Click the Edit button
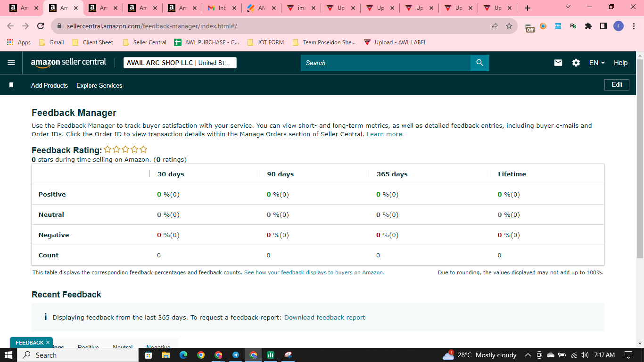This screenshot has height=362, width=644. tap(617, 85)
